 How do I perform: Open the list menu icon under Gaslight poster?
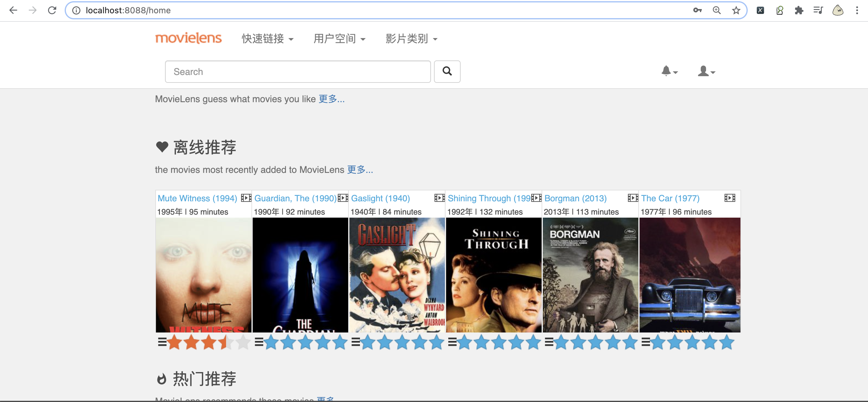click(355, 342)
